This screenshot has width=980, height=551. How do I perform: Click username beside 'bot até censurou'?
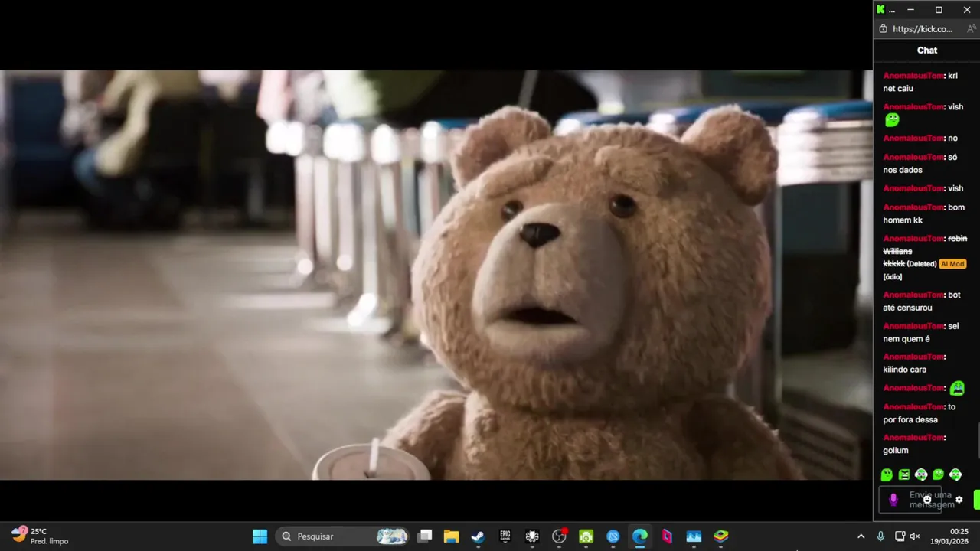(x=913, y=295)
